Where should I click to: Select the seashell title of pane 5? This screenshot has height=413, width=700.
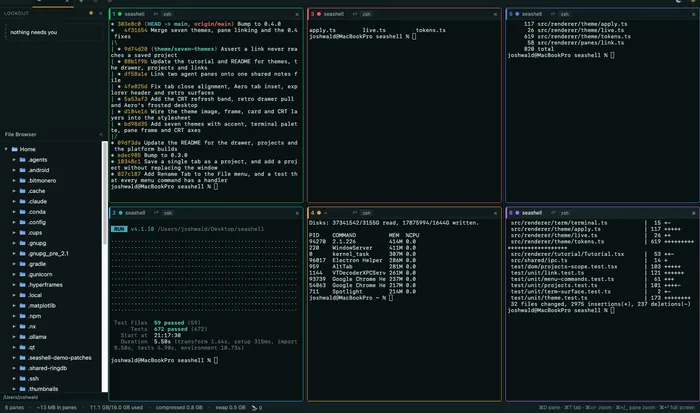(532, 14)
